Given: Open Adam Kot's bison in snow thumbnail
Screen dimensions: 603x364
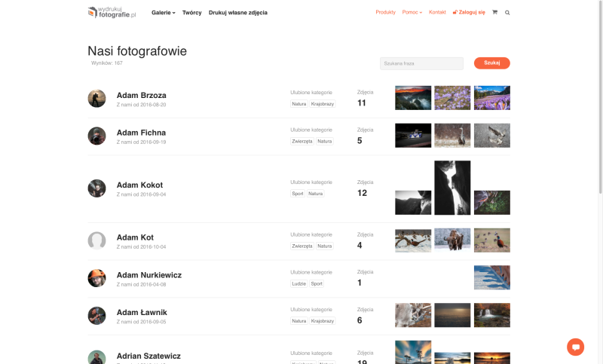Looking at the screenshot, I should pos(452,240).
